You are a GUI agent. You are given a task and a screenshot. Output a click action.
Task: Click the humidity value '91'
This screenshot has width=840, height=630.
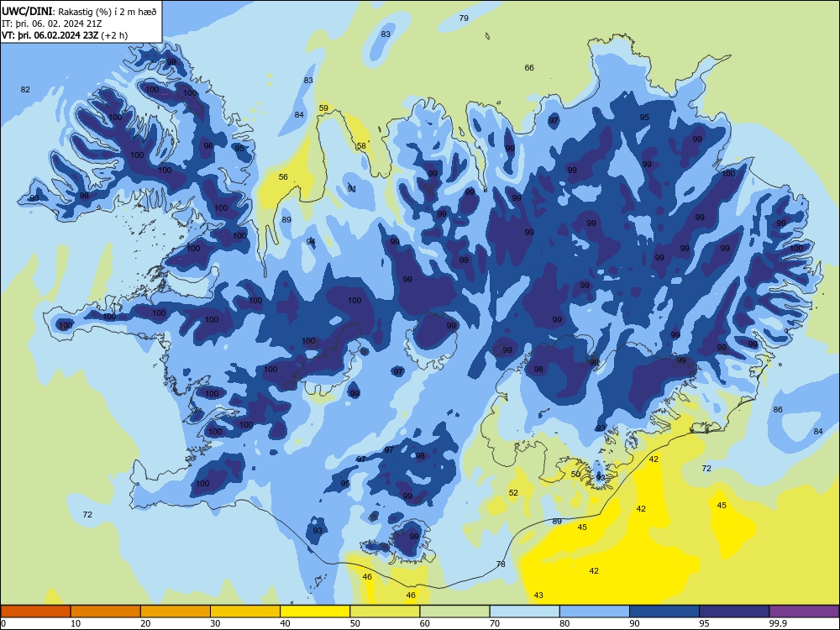352,188
